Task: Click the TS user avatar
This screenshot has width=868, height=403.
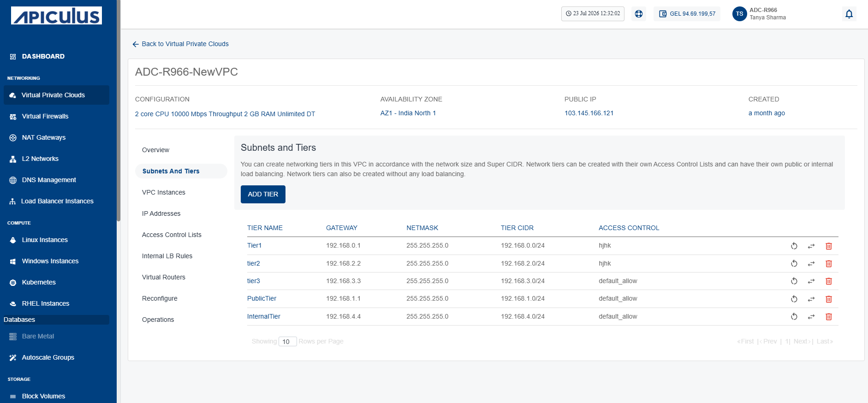Action: (739, 14)
